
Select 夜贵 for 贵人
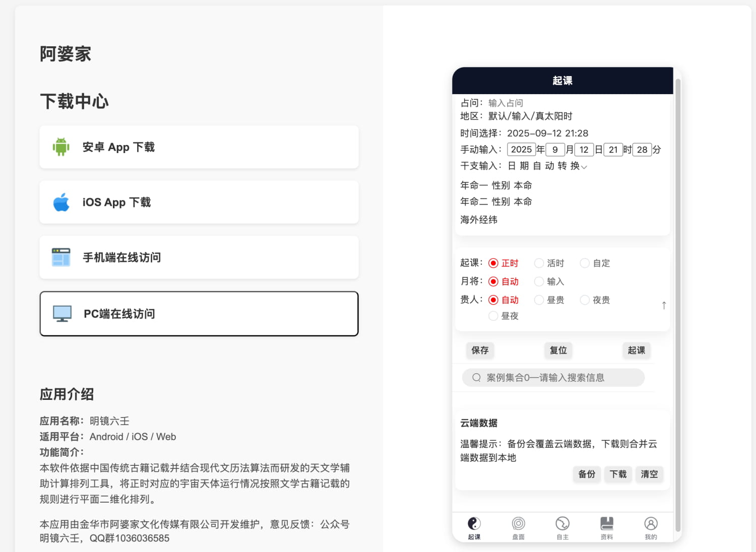tap(585, 300)
